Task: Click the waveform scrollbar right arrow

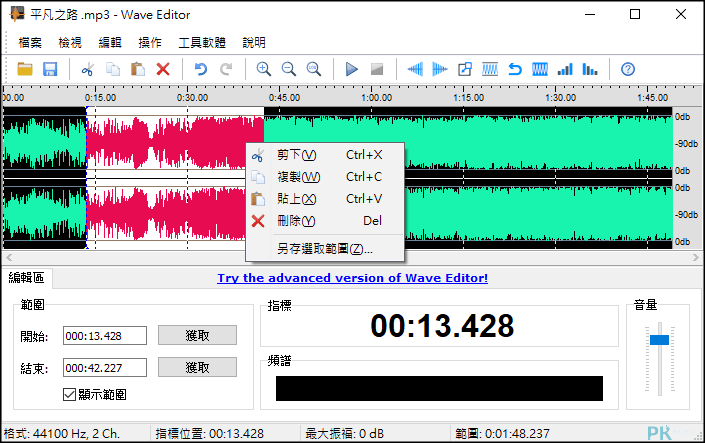Action: (696, 257)
